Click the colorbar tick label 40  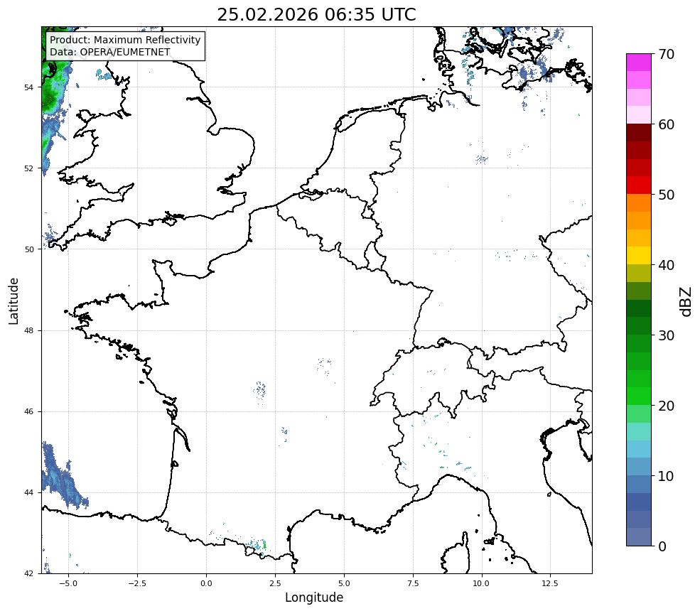pos(666,265)
